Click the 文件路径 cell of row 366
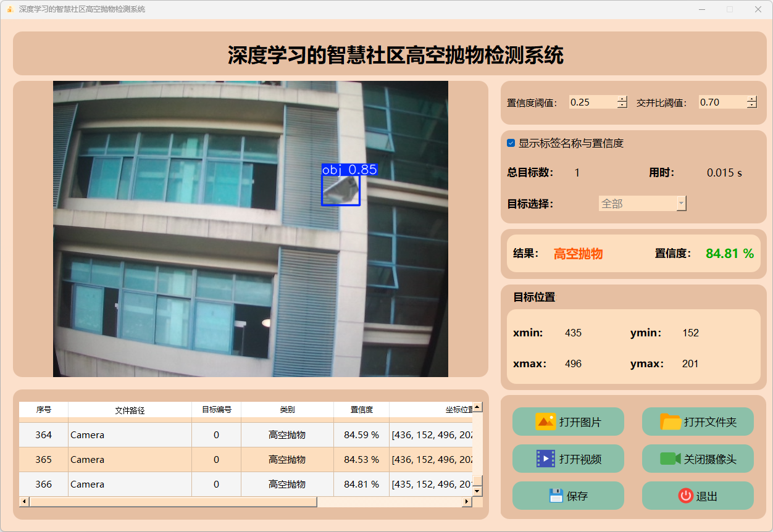 coord(130,484)
